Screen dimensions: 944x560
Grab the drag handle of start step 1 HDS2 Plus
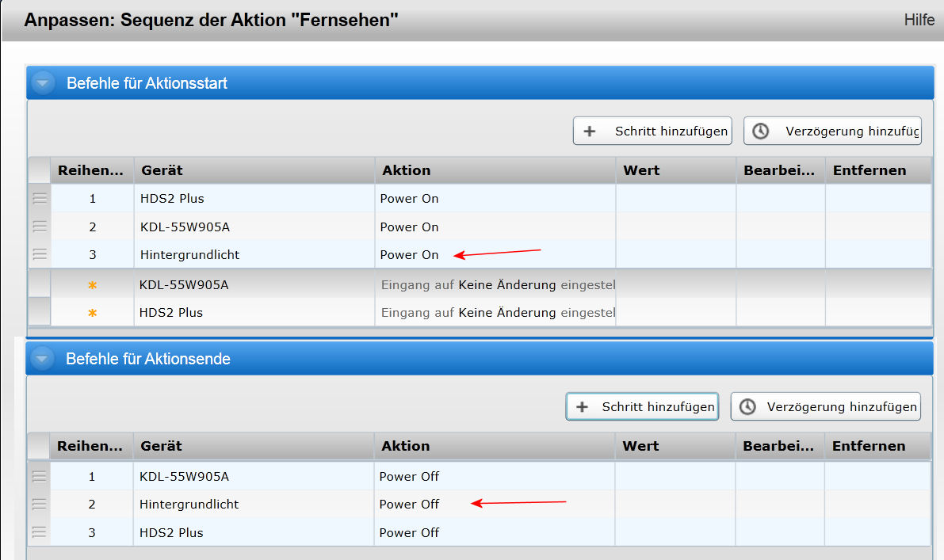40,199
